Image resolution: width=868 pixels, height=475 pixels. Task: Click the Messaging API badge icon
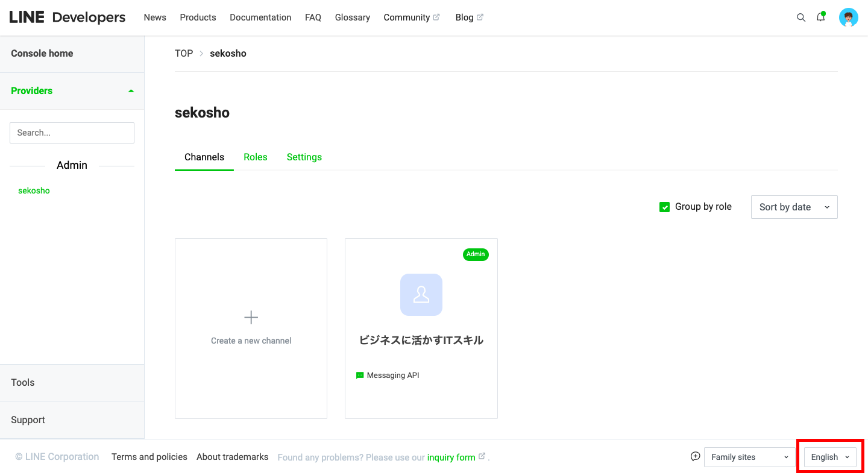[x=360, y=375]
